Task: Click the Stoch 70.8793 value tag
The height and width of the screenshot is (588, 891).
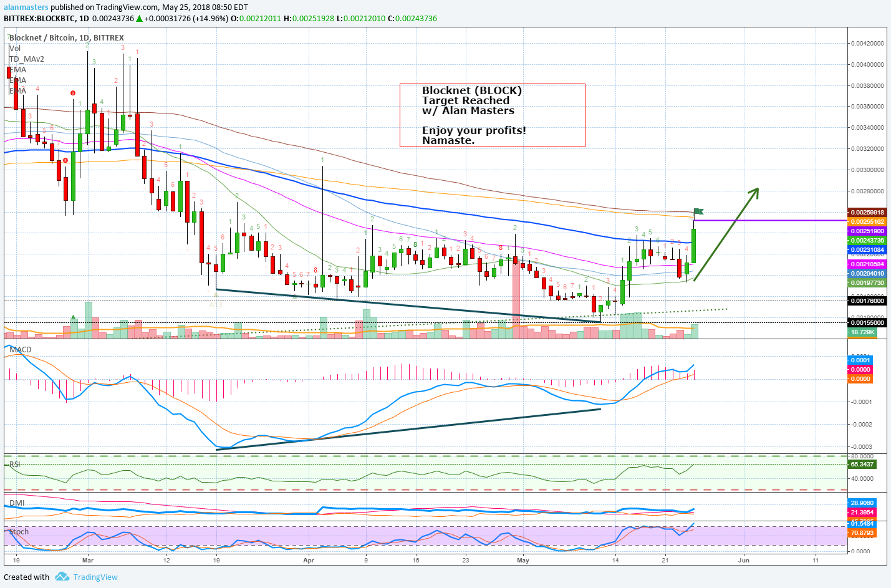Action: pos(862,533)
